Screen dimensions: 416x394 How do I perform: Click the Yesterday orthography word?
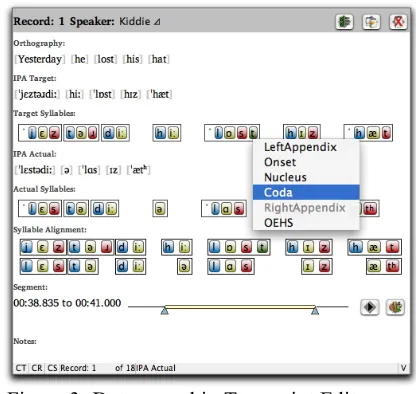coord(40,59)
